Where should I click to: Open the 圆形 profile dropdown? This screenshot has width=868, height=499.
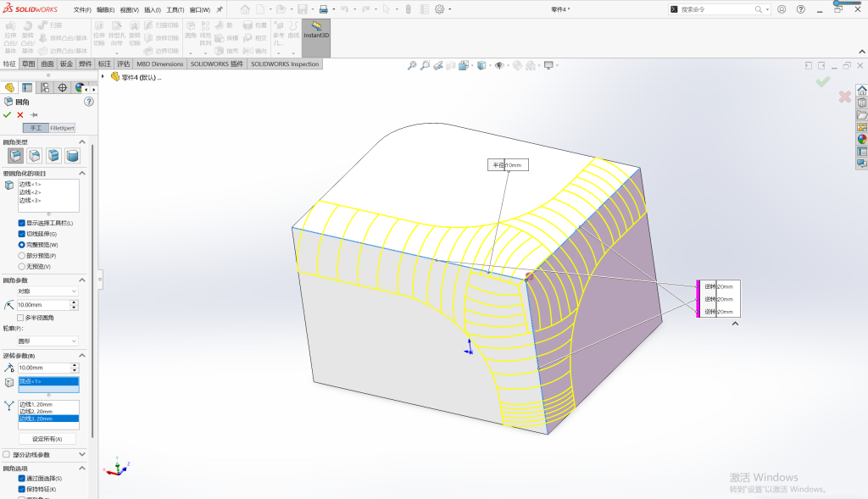tap(47, 341)
